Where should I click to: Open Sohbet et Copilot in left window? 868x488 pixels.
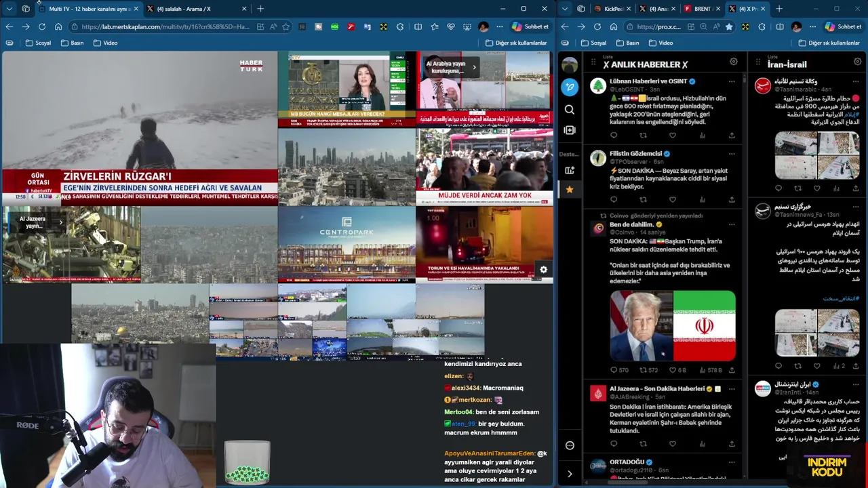(530, 27)
